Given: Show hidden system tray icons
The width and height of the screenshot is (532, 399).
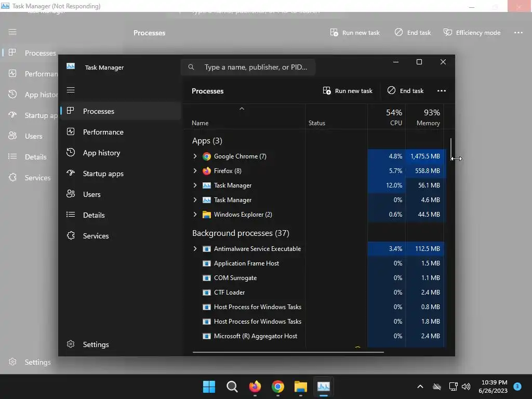Looking at the screenshot, I should point(420,387).
